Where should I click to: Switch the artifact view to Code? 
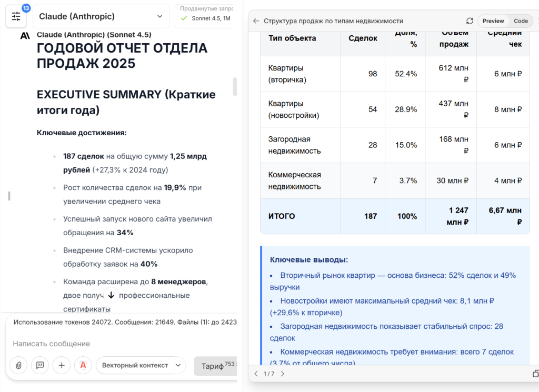(521, 21)
